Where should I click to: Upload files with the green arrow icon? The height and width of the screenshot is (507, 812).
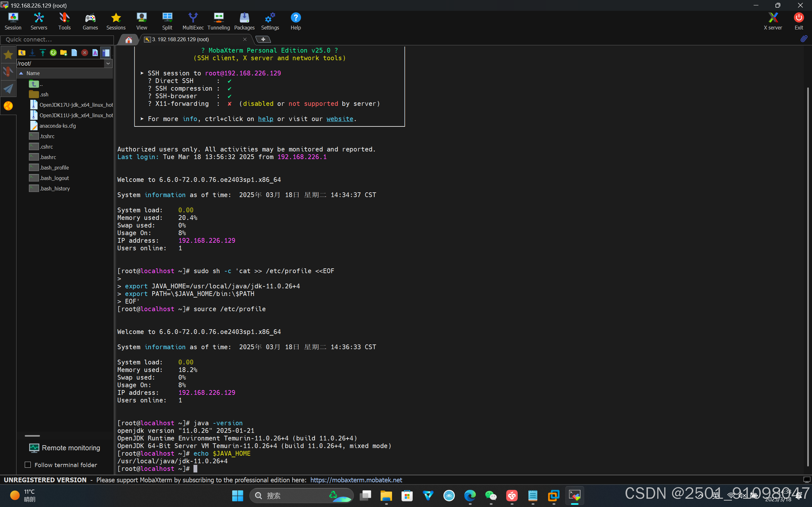(x=43, y=53)
